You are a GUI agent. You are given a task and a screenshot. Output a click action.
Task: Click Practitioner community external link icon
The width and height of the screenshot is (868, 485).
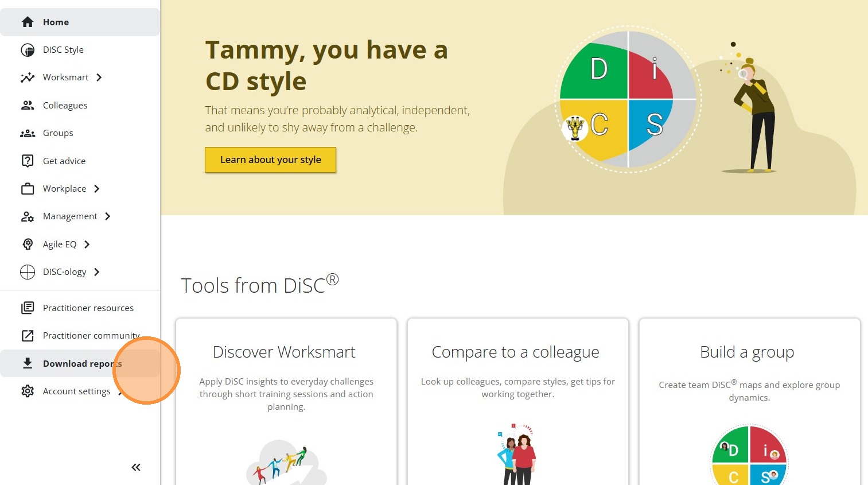tap(28, 336)
